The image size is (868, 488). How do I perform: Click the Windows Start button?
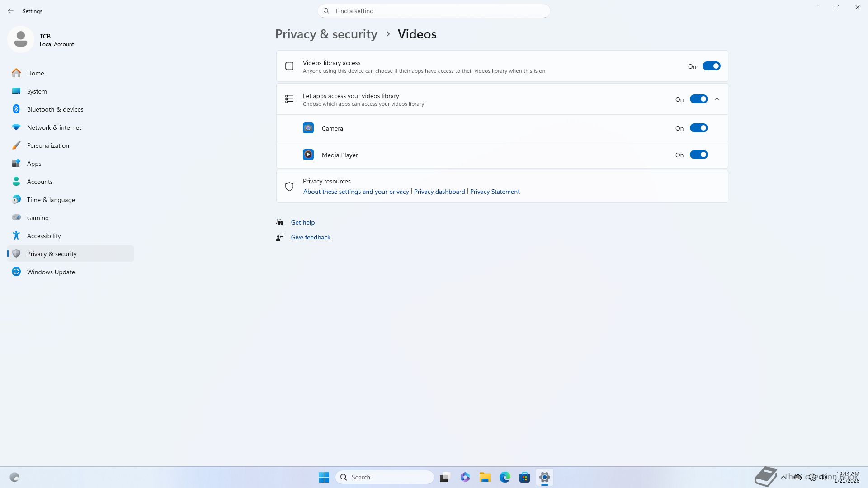point(324,477)
